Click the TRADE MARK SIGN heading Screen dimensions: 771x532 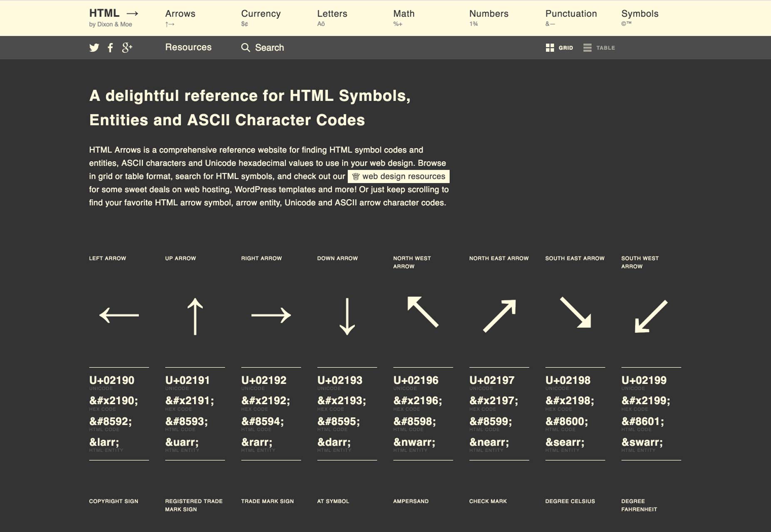(x=267, y=501)
